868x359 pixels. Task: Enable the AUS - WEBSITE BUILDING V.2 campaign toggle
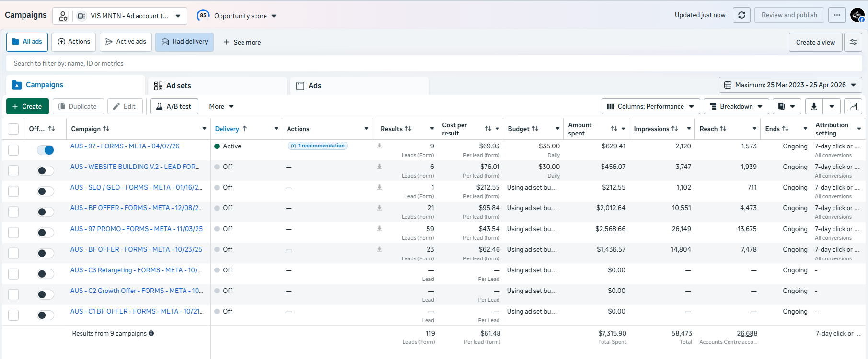pyautogui.click(x=46, y=170)
